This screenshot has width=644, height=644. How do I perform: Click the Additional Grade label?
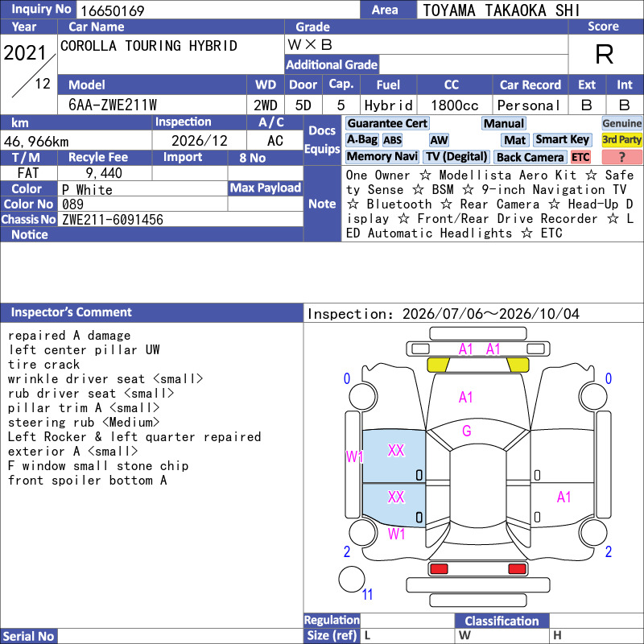(332, 64)
